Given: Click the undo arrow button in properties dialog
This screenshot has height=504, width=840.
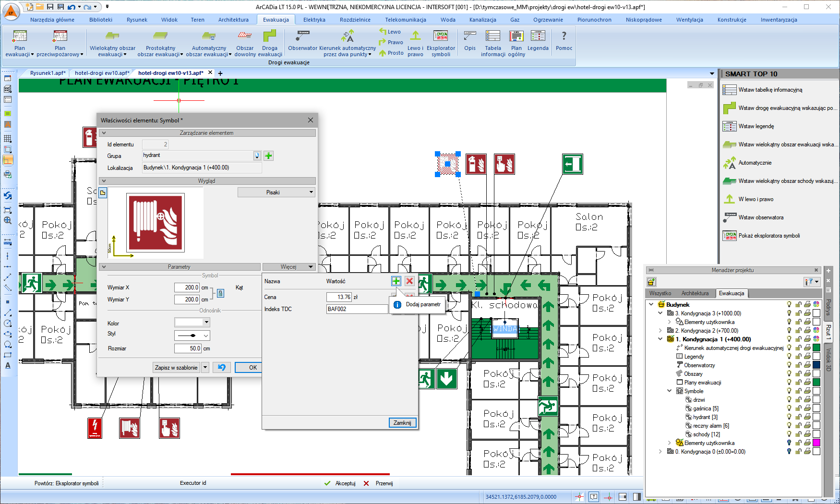Looking at the screenshot, I should coord(221,367).
